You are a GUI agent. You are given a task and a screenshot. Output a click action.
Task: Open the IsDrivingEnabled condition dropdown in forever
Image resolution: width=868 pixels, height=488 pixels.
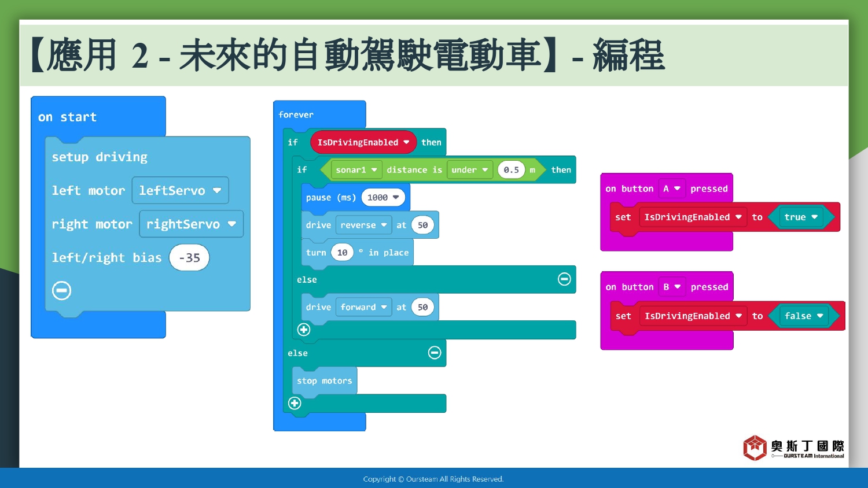[363, 142]
